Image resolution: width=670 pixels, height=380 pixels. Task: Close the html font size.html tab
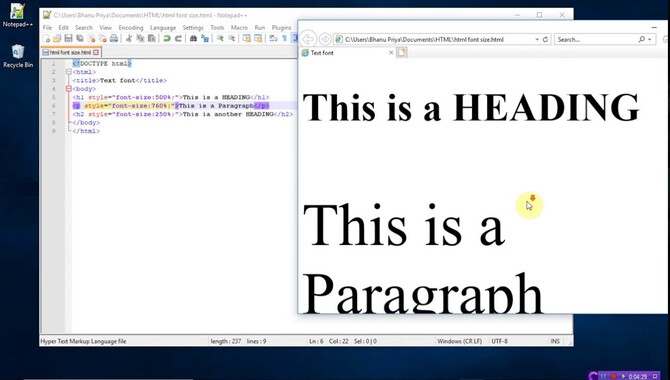(x=96, y=52)
